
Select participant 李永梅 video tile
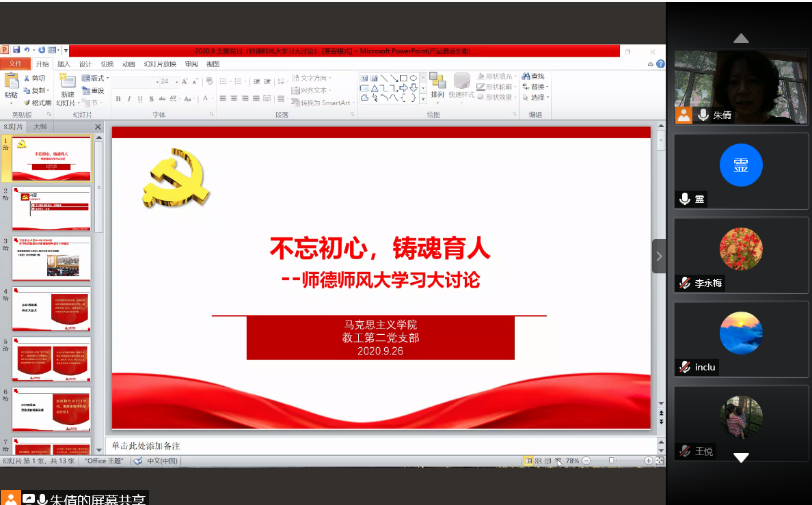(741, 256)
